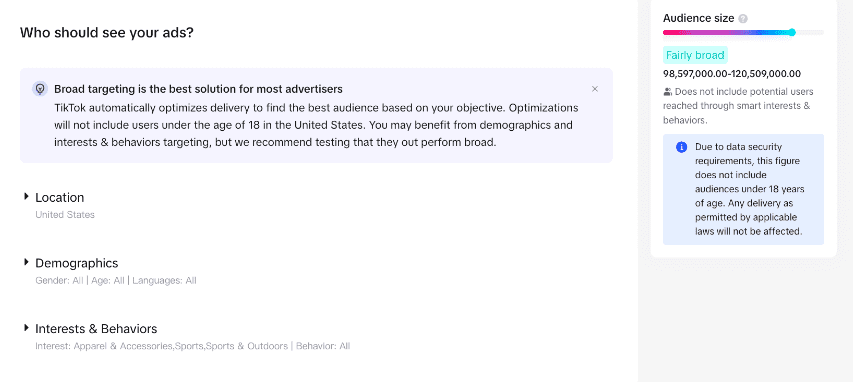Click the 'Fairly broad' label
Viewport: 853px width, 382px height.
(695, 56)
